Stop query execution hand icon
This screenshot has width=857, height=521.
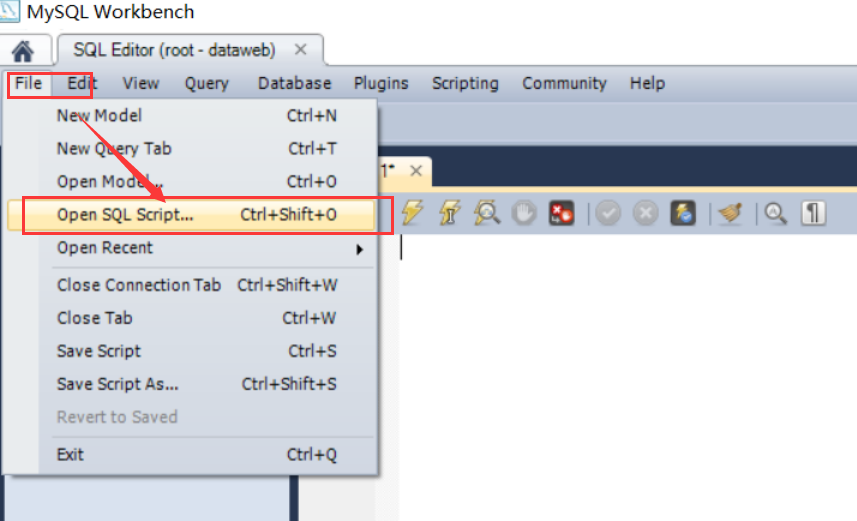[x=524, y=213]
